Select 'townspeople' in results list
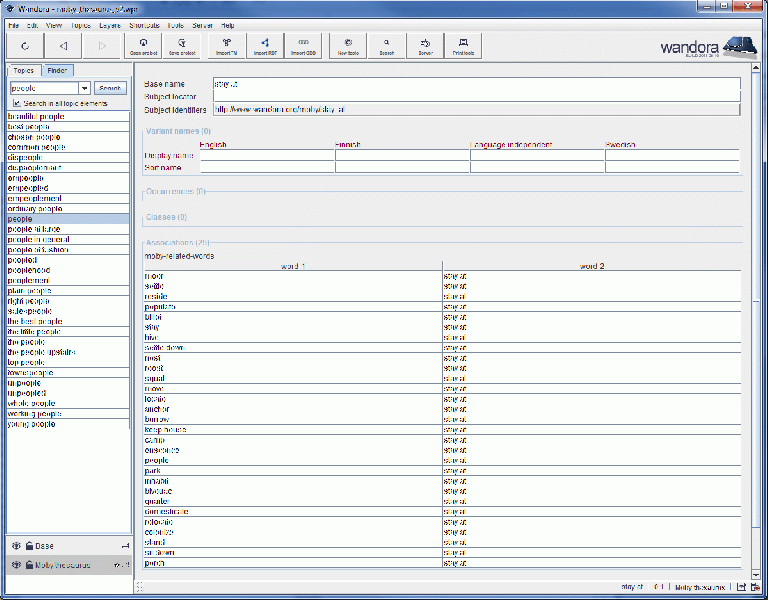Viewport: 768px width, 600px height. (68, 373)
